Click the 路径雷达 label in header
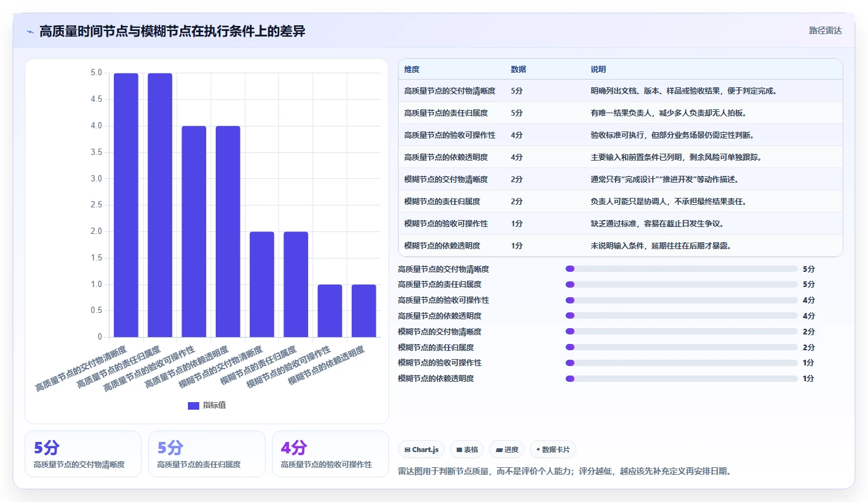The width and height of the screenshot is (868, 502). [x=825, y=30]
